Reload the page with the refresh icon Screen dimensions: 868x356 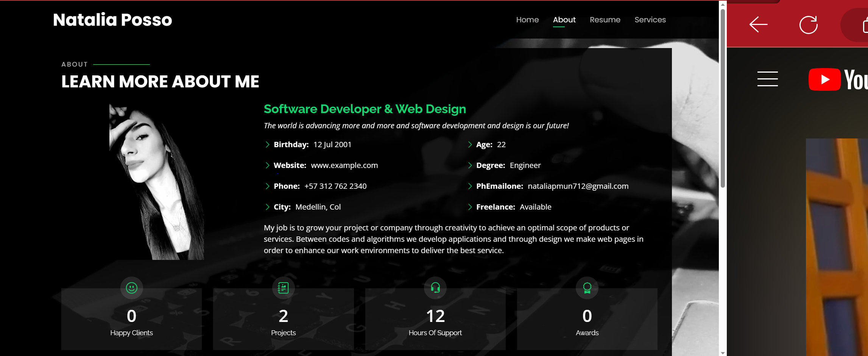(809, 25)
